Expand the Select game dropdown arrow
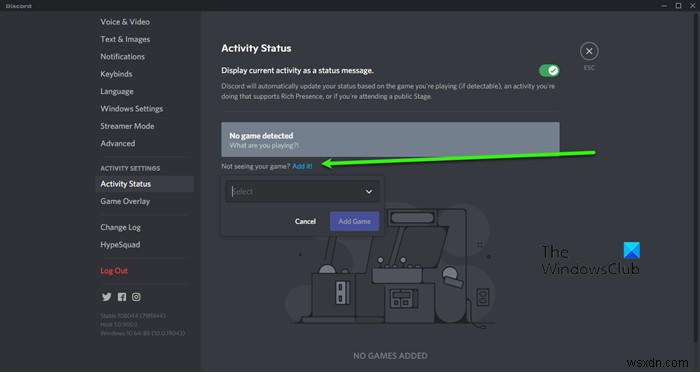 click(369, 192)
